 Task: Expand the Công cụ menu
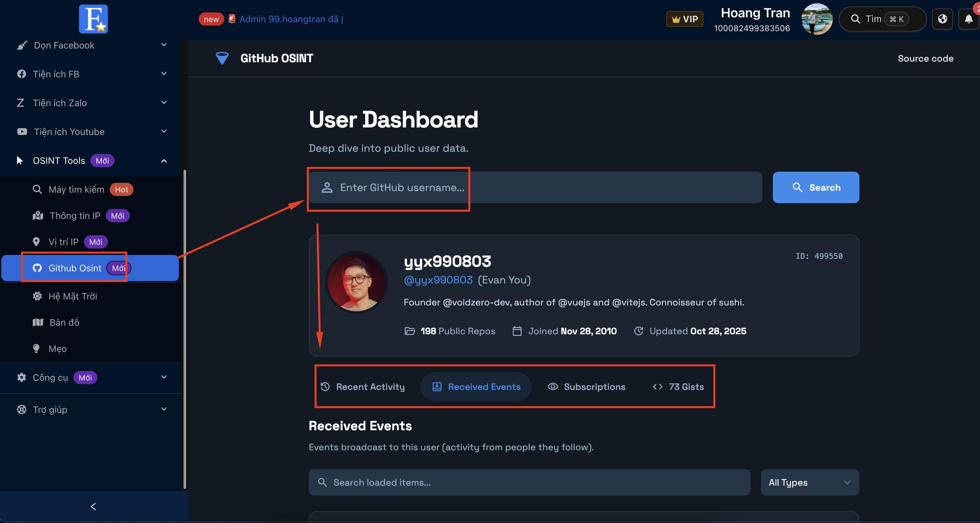[x=91, y=378]
